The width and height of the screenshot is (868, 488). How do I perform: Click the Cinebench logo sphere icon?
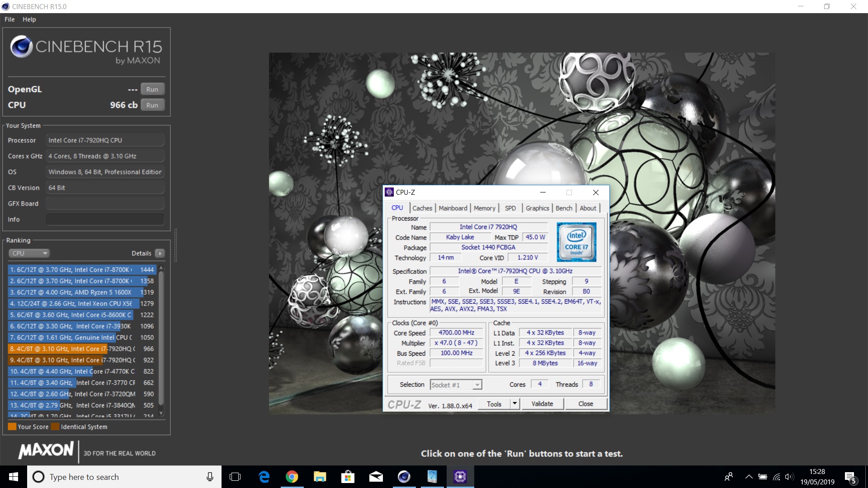21,46
